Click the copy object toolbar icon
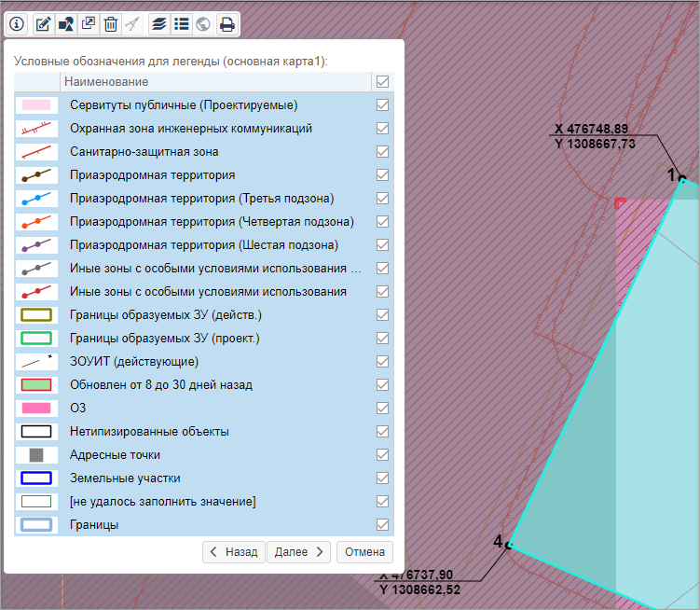 (x=89, y=23)
